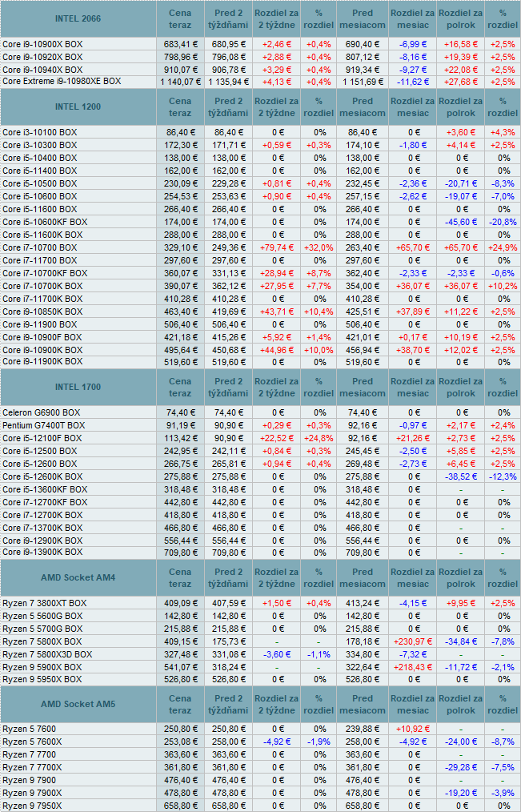Screen dimensions: 521x812
Task: Select the Pentium G7400T BOX row name
Action: (x=43, y=426)
